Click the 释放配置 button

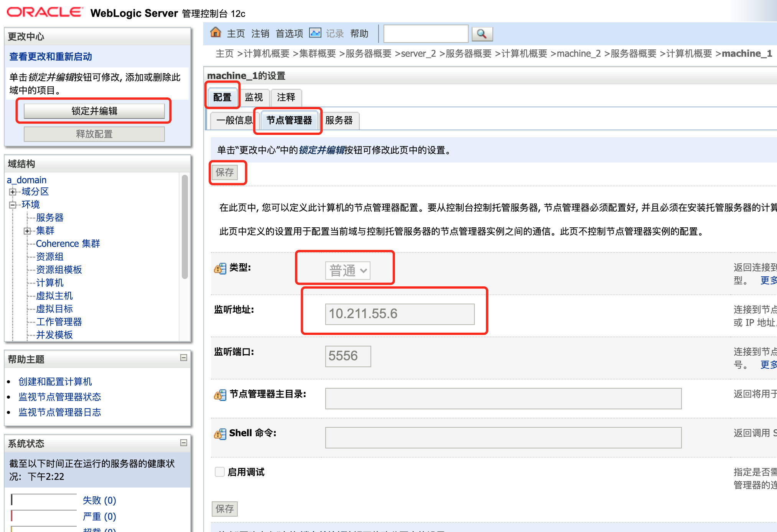point(94,134)
